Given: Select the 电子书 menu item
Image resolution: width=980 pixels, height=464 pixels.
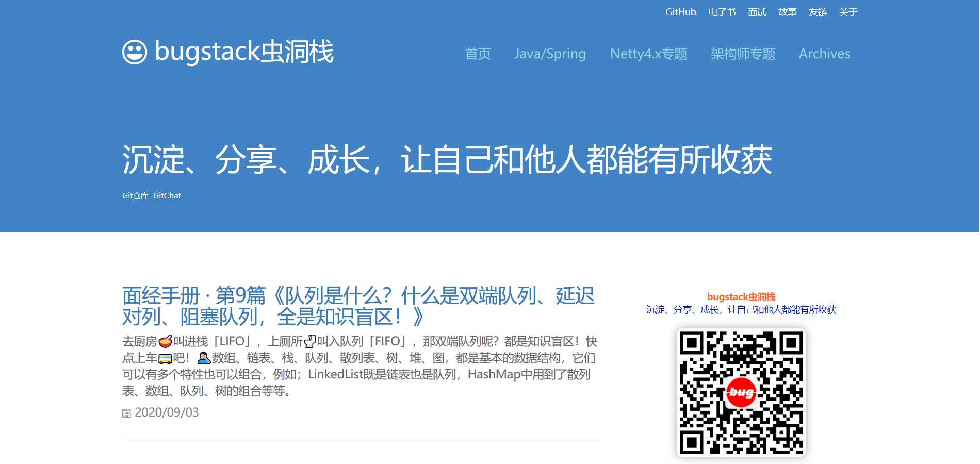Looking at the screenshot, I should (722, 11).
